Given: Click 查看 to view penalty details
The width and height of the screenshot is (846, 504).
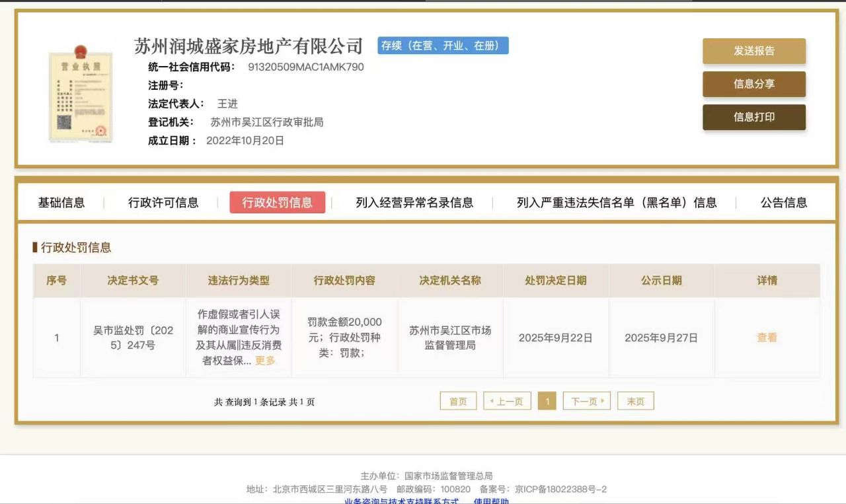Looking at the screenshot, I should (x=767, y=338).
